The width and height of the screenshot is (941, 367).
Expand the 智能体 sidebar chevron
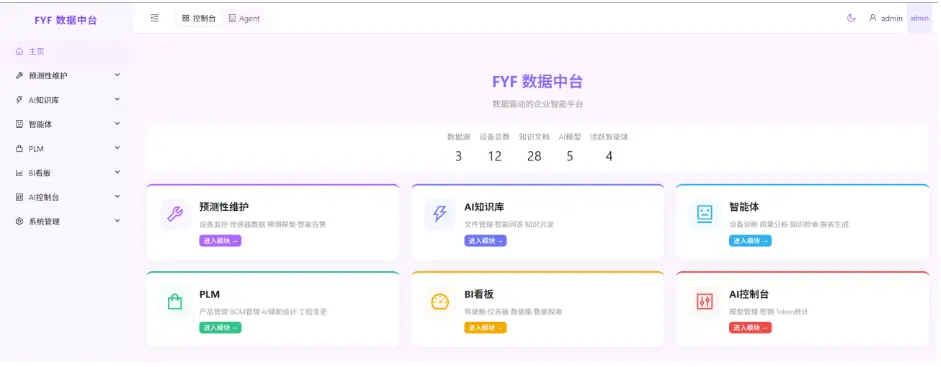point(117,124)
